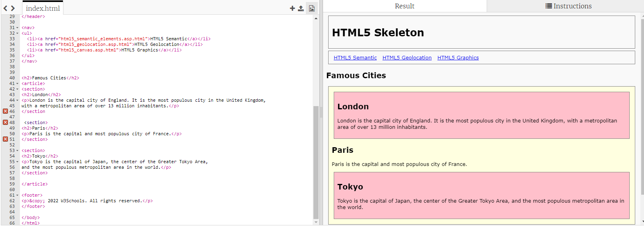
Task: Select the Result tab
Action: [x=404, y=6]
